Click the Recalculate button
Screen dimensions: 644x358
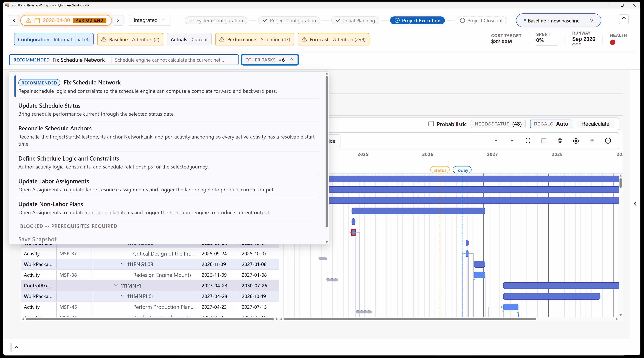[595, 124]
